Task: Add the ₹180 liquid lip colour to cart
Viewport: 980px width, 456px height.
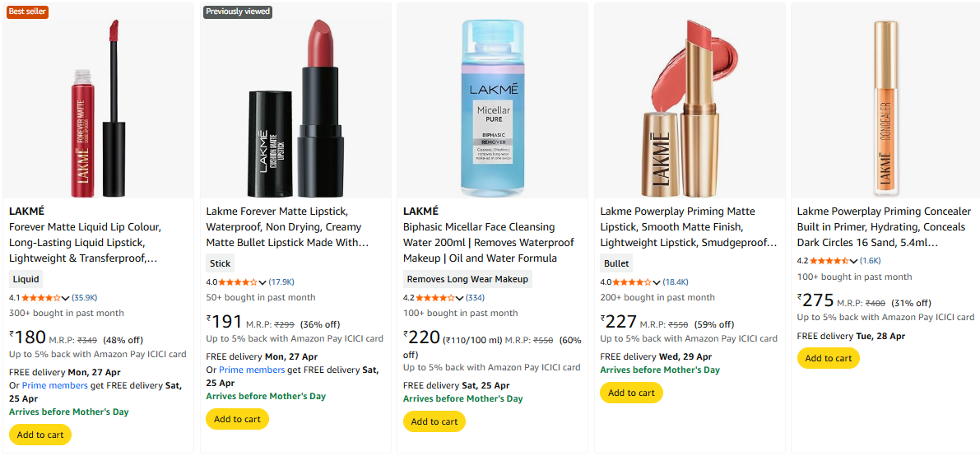Action: point(40,435)
